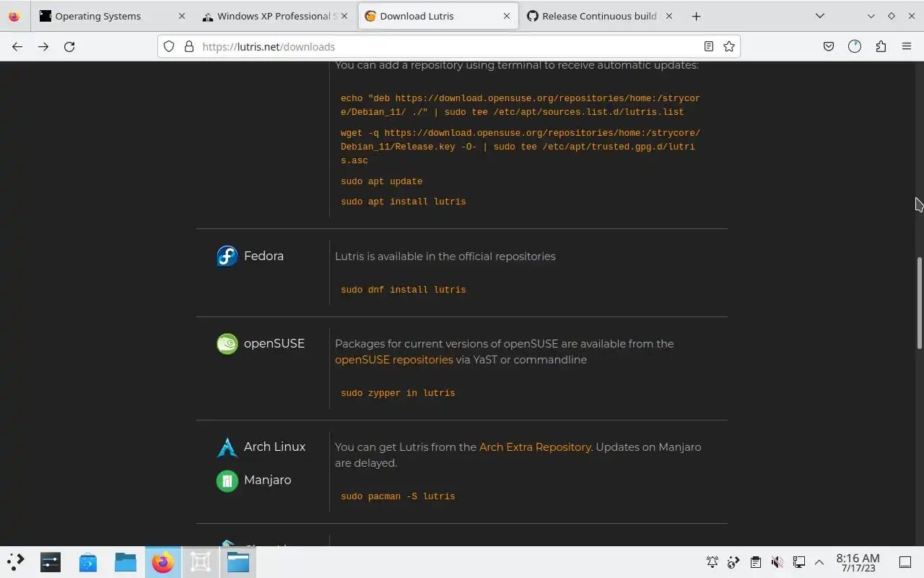Close the Download Lutris tab

click(507, 16)
